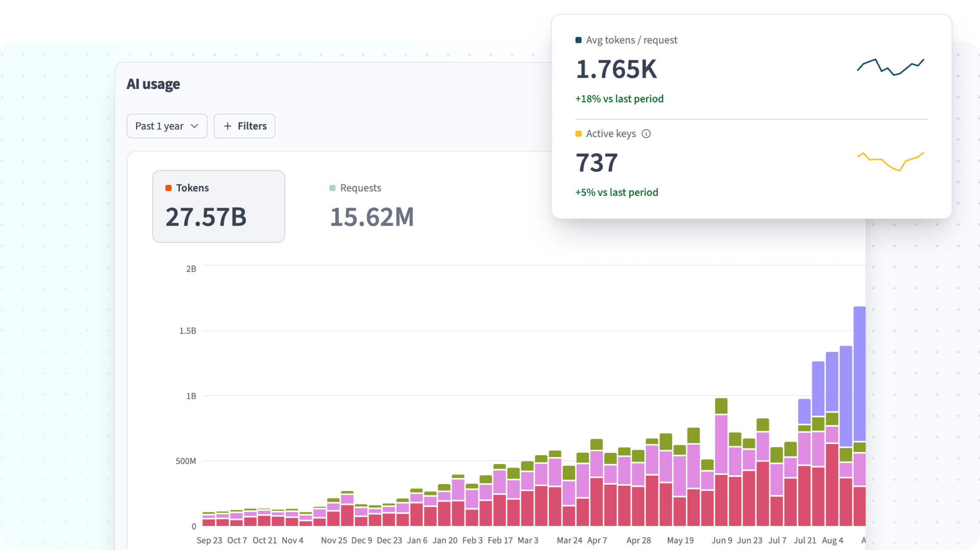
Task: Click the Avg tokens / request legend square
Action: (579, 40)
